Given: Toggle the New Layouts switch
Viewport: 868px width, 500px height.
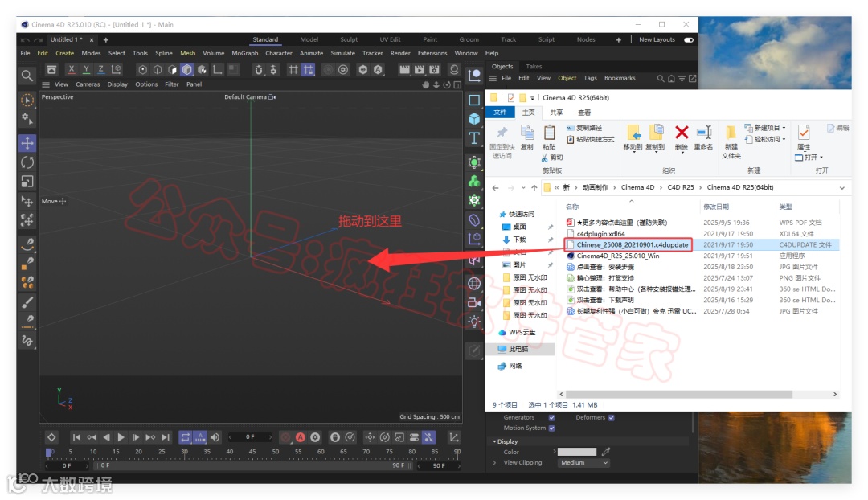Looking at the screenshot, I should 689,40.
